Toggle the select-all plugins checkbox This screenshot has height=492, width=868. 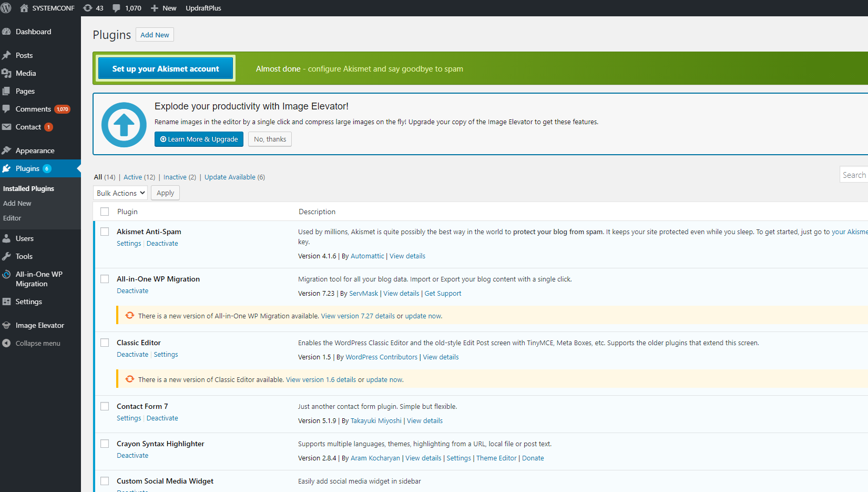point(105,212)
